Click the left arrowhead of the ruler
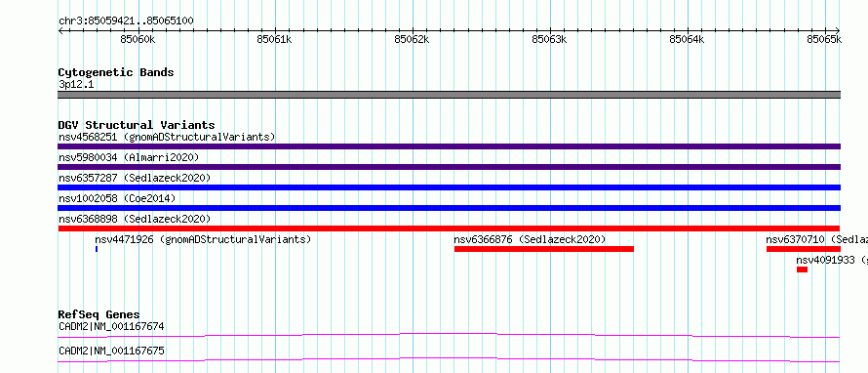Screen dimensions: 868x373 pos(60,30)
